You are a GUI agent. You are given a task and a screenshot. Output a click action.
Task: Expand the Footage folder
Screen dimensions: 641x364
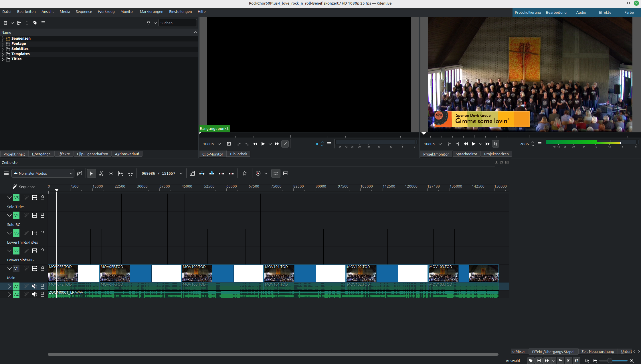(3, 44)
